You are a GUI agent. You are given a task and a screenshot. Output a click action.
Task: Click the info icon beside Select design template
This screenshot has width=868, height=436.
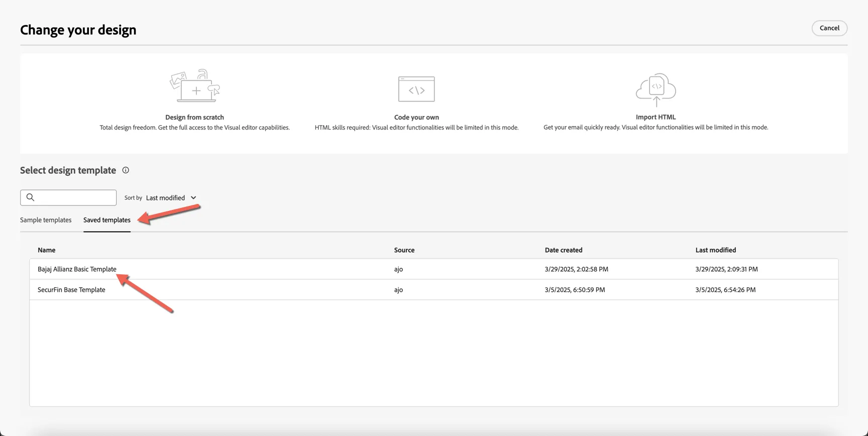[126, 170]
